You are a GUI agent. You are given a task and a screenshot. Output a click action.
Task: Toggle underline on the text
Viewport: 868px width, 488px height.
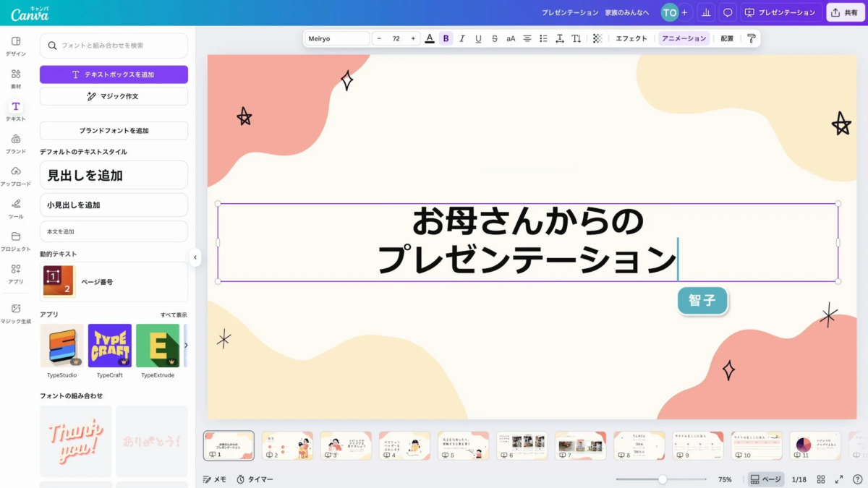point(478,38)
